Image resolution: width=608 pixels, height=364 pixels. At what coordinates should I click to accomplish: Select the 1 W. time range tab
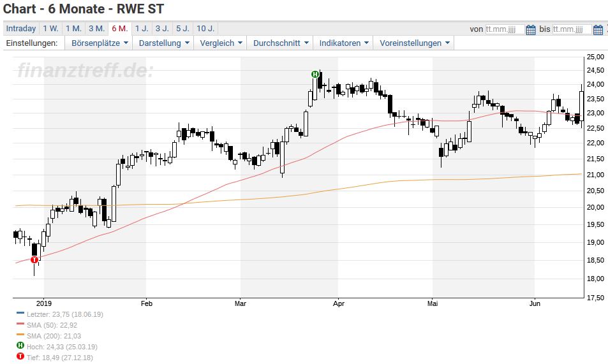click(50, 29)
